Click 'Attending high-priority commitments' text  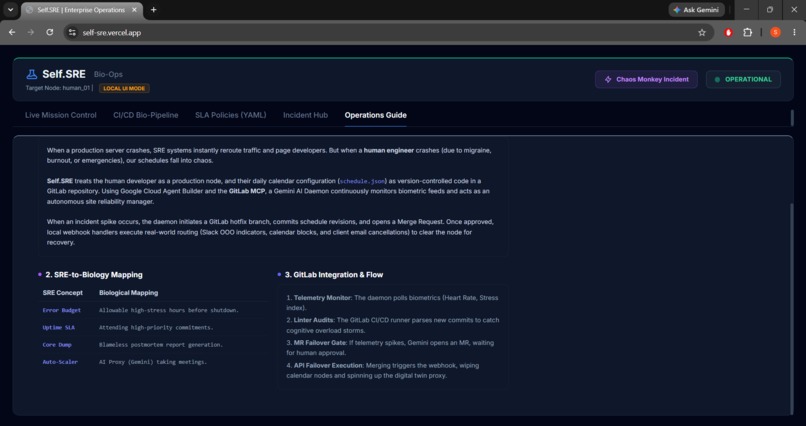pos(156,327)
